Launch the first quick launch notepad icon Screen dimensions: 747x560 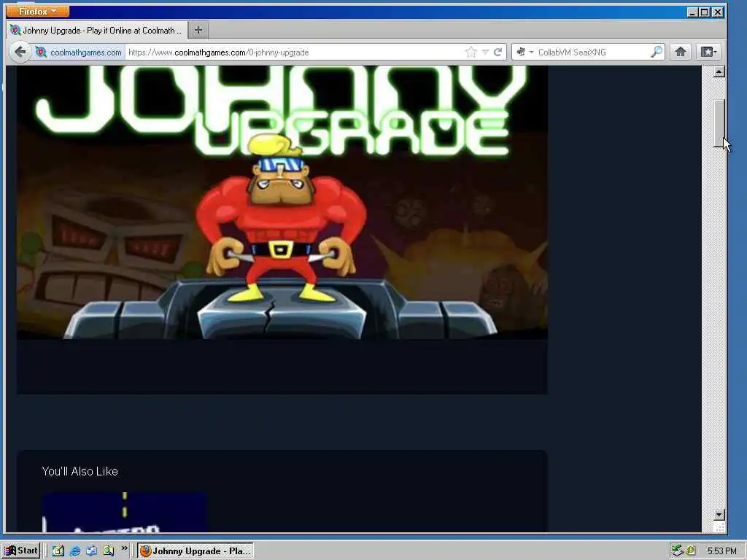pos(58,551)
